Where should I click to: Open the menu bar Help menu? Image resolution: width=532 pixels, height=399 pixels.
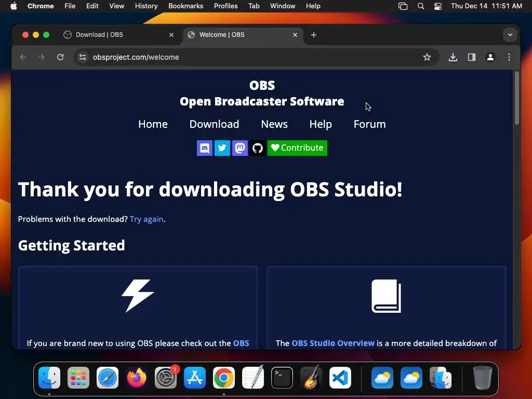pos(313,6)
